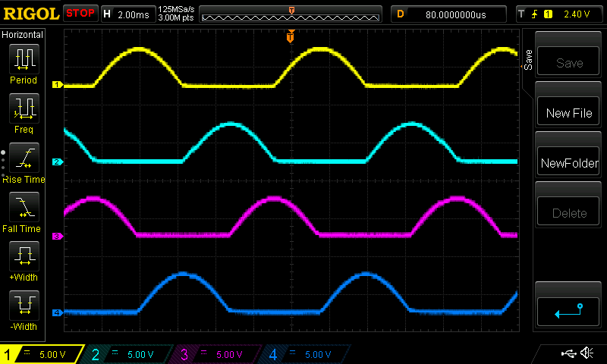The height and width of the screenshot is (364, 607).
Task: Click the magenta channel 3 ground marker
Action: [58, 236]
